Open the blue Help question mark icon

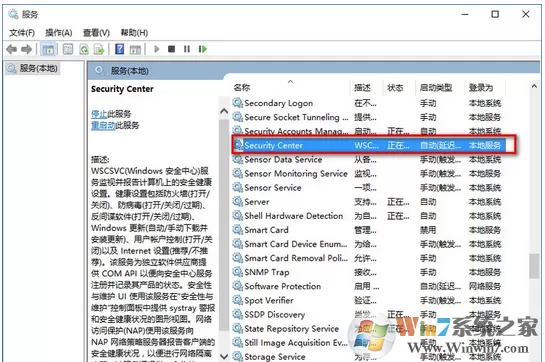click(120, 49)
